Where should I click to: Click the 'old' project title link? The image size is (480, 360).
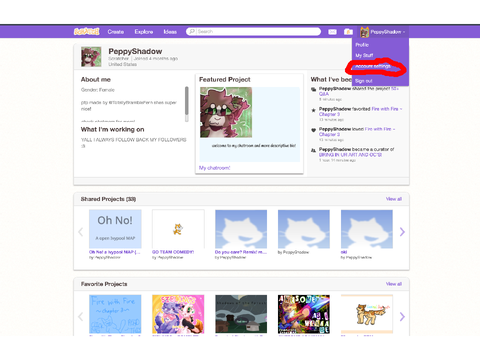click(x=344, y=252)
